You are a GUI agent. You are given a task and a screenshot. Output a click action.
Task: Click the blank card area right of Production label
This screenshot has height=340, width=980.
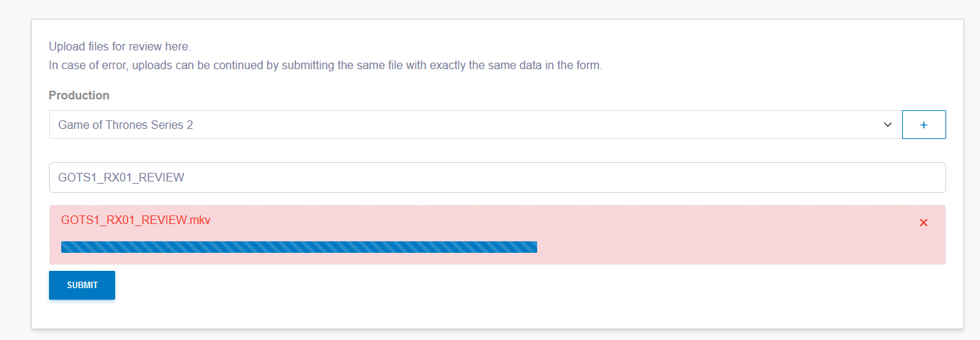click(504, 95)
